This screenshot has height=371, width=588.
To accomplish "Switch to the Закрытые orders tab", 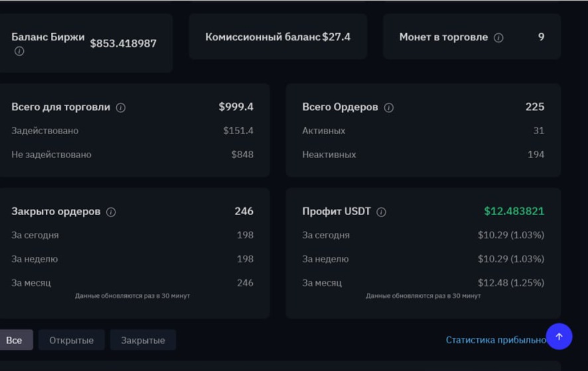I will coord(143,340).
